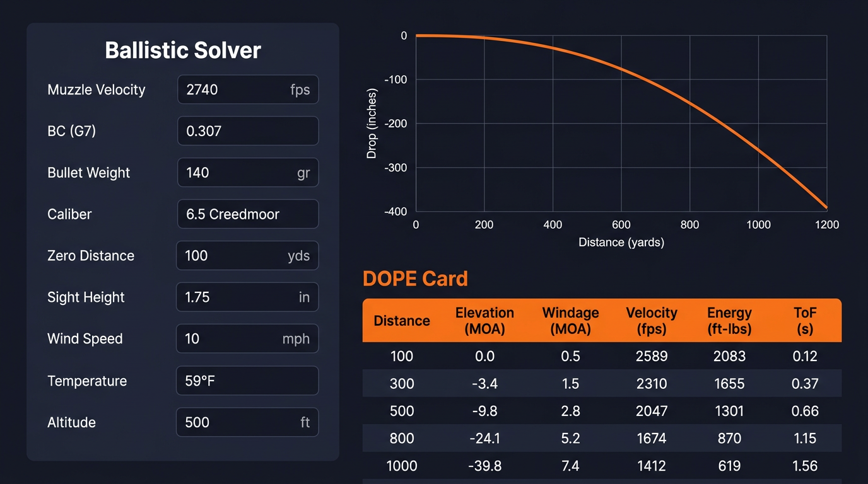This screenshot has height=484, width=868.
Task: Click the Elevation (MOA) column header
Action: (x=484, y=321)
